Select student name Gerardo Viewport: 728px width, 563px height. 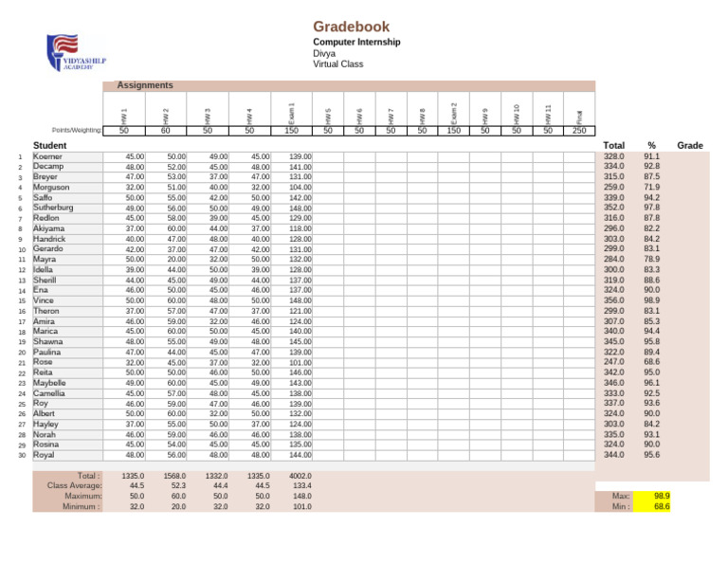47,248
